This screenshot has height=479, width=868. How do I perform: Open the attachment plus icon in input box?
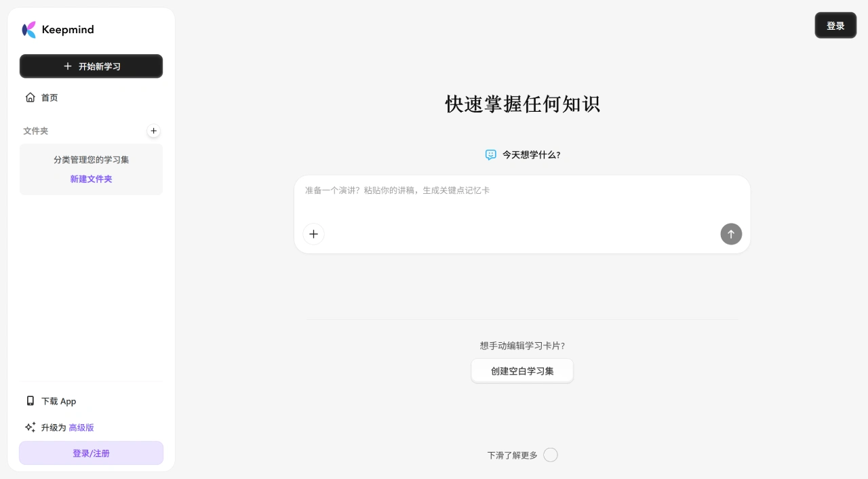[313, 234]
